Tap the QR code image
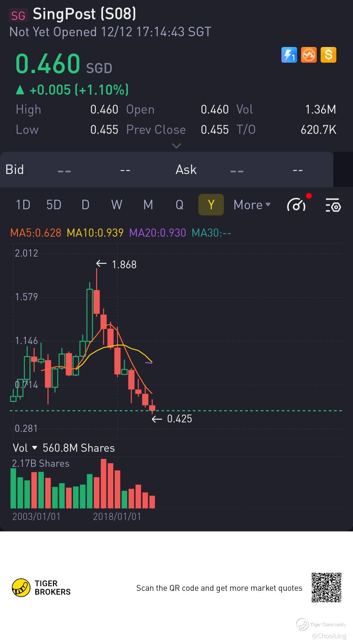This screenshot has height=644, width=353. pos(326,587)
